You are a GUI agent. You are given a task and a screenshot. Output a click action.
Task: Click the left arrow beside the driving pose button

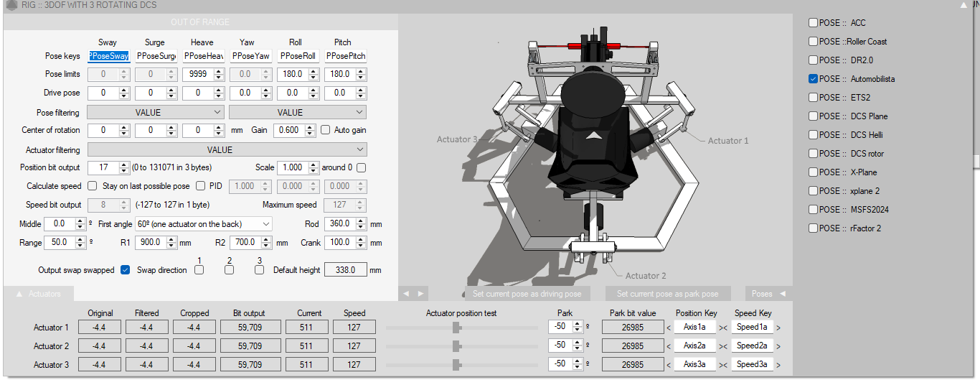406,294
